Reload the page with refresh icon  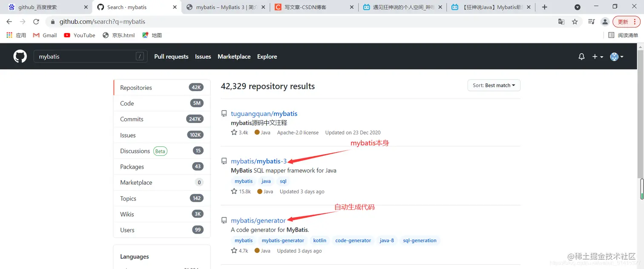[36, 22]
